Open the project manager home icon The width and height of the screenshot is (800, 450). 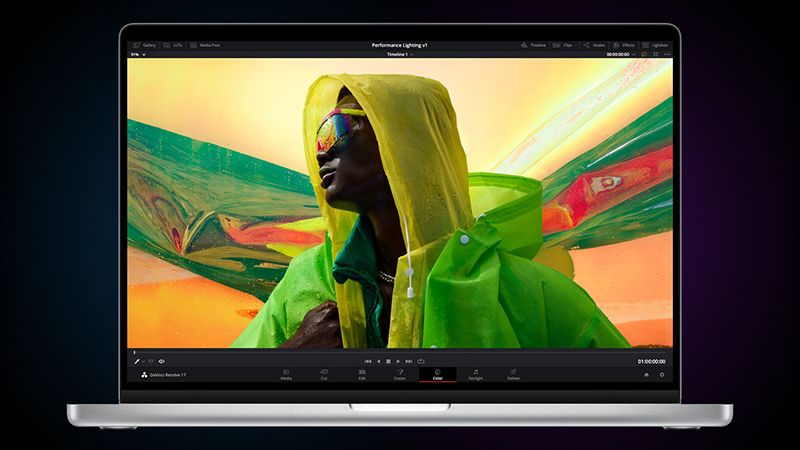pyautogui.click(x=646, y=375)
